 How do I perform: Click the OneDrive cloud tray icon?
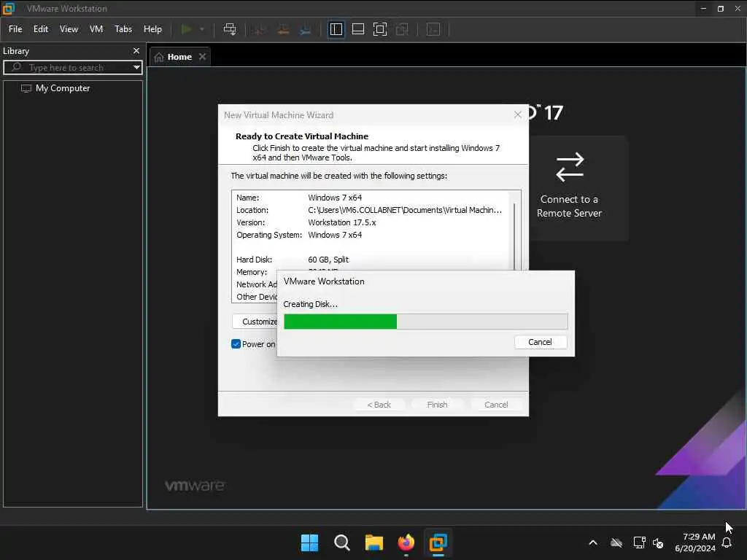click(x=616, y=542)
